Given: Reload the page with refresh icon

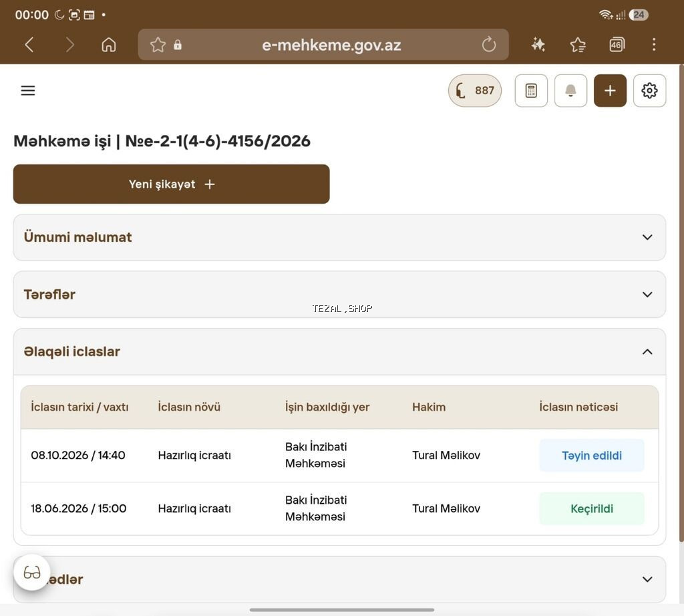Looking at the screenshot, I should point(488,45).
